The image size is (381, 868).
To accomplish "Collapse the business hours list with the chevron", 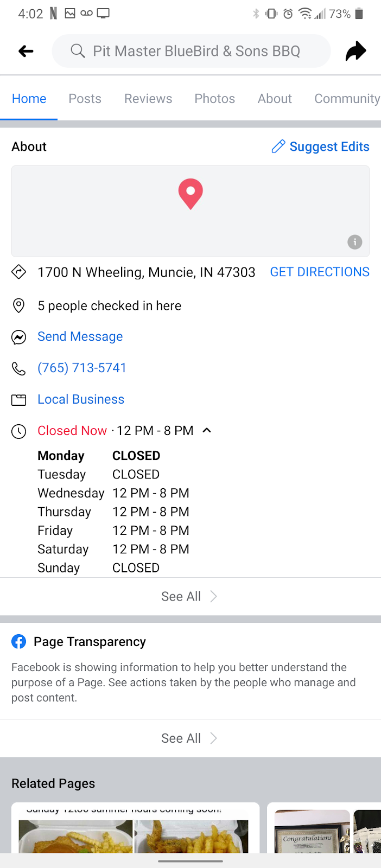I will 206,430.
